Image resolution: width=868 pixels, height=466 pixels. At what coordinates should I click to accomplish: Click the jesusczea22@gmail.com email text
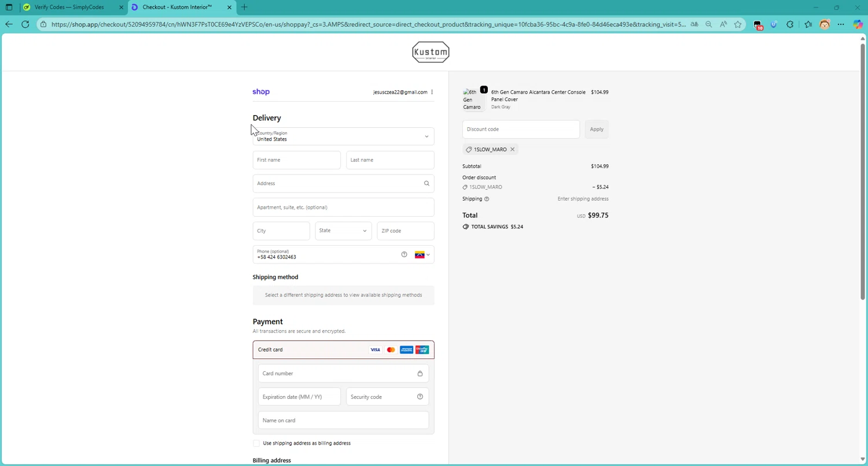coord(400,93)
